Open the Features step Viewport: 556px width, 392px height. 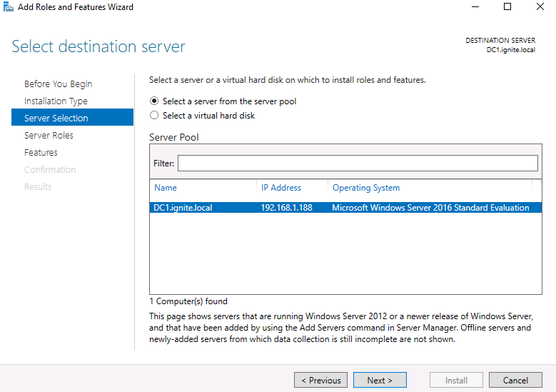coord(41,152)
